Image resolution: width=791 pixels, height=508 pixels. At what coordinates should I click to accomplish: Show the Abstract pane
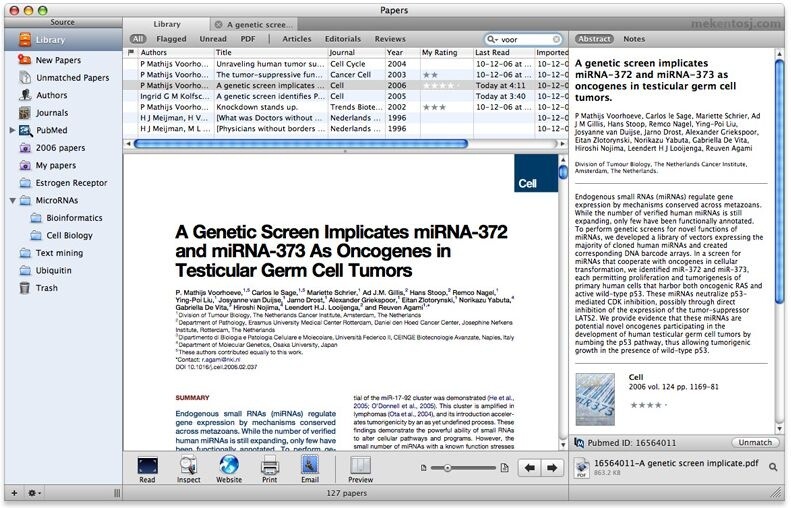[594, 39]
